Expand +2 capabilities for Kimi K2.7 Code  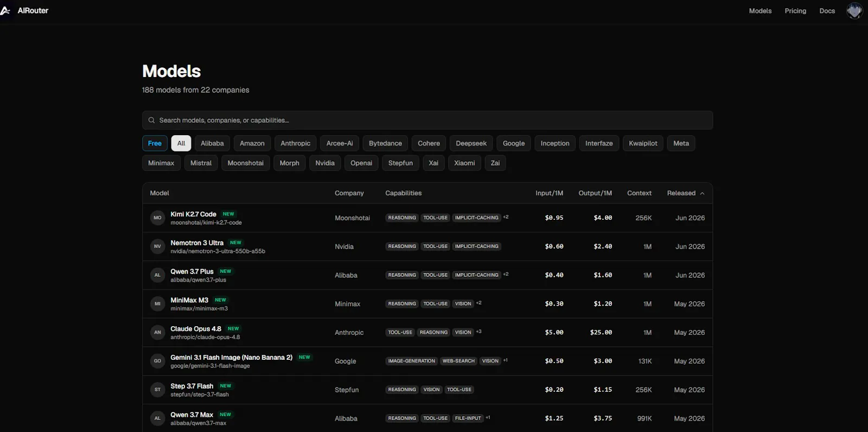pyautogui.click(x=506, y=217)
